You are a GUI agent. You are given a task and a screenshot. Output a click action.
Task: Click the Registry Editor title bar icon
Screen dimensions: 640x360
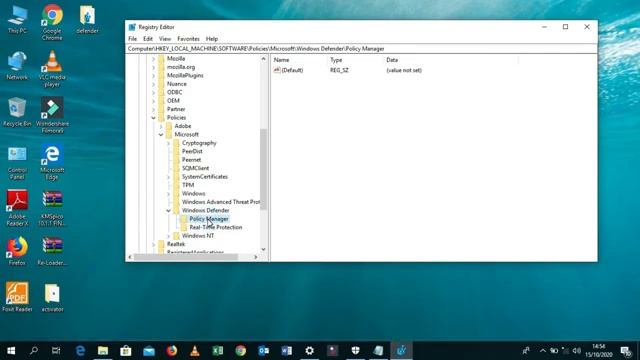tap(132, 27)
